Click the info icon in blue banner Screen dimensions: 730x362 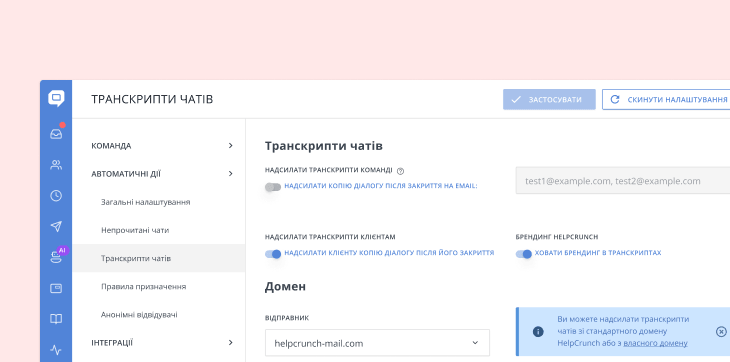538,331
